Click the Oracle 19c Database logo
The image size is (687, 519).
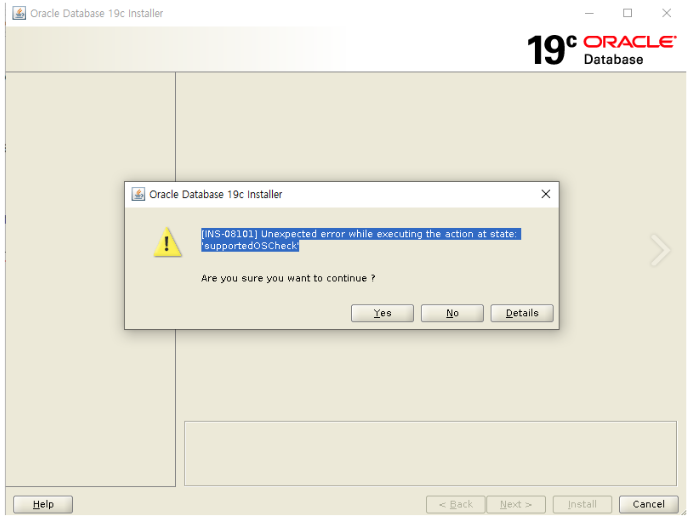pos(601,50)
